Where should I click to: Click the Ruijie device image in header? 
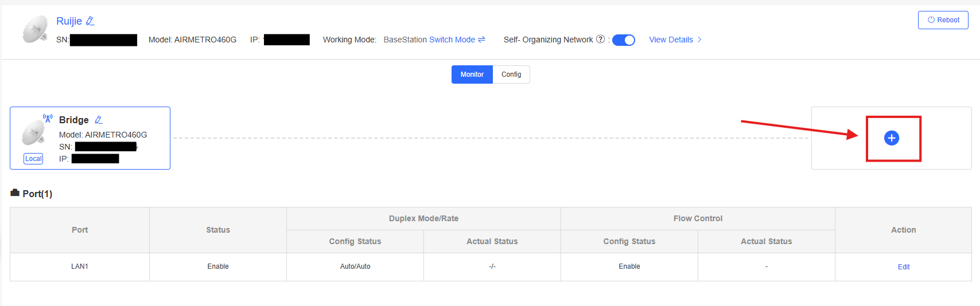pyautogui.click(x=35, y=30)
